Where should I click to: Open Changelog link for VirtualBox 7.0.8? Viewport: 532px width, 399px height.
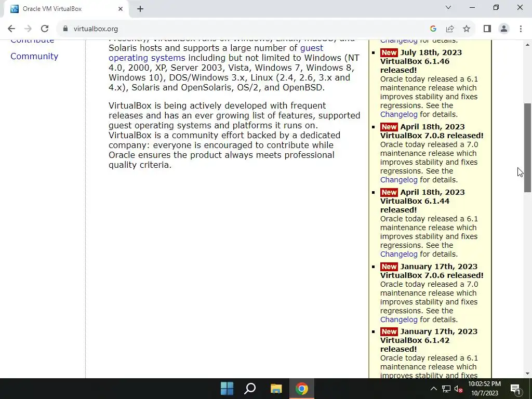(x=398, y=180)
